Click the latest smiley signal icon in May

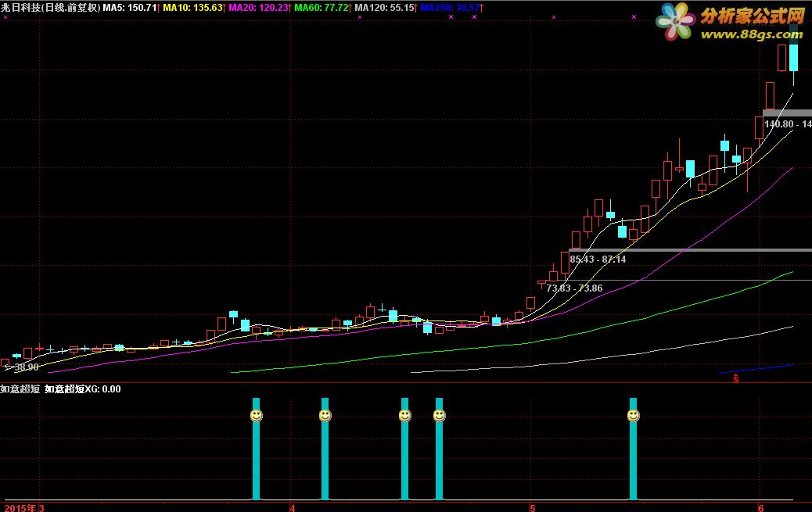[x=633, y=415]
